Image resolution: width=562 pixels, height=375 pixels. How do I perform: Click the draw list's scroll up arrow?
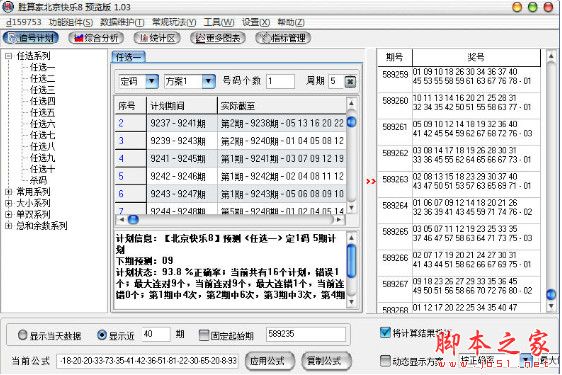point(551,56)
